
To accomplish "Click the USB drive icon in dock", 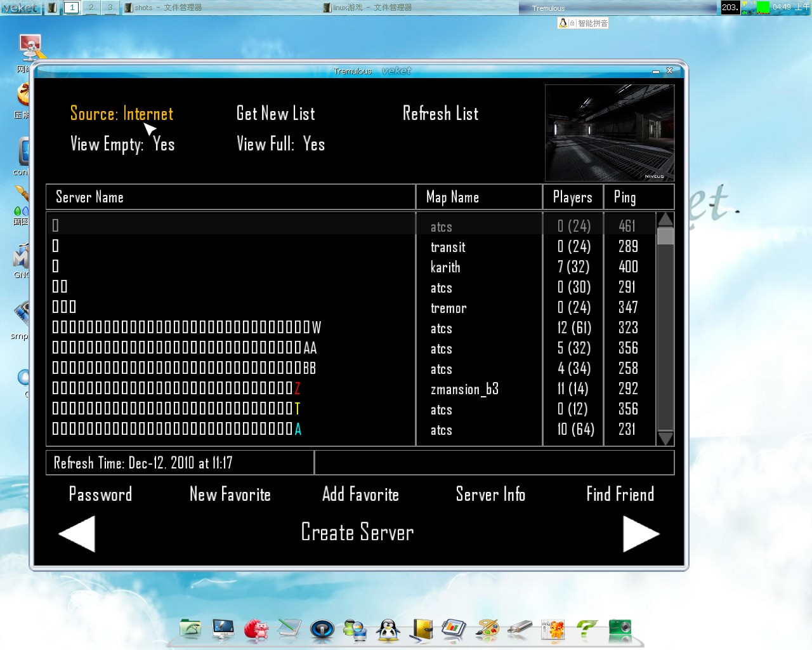I will tap(520, 629).
